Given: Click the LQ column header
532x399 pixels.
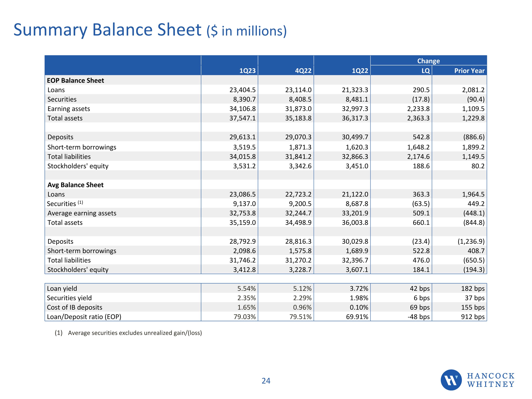Looking at the screenshot, I should (425, 71).
